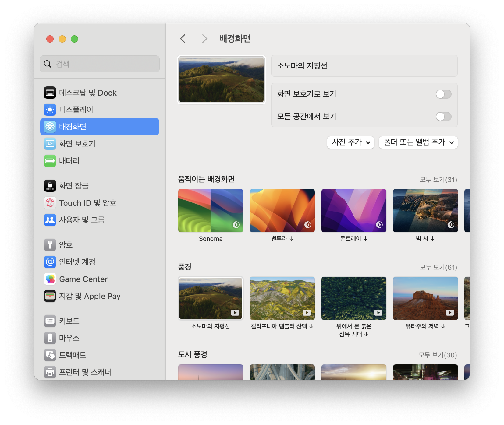Select 데스크탑 및 Dock in the sidebar

(x=88, y=93)
